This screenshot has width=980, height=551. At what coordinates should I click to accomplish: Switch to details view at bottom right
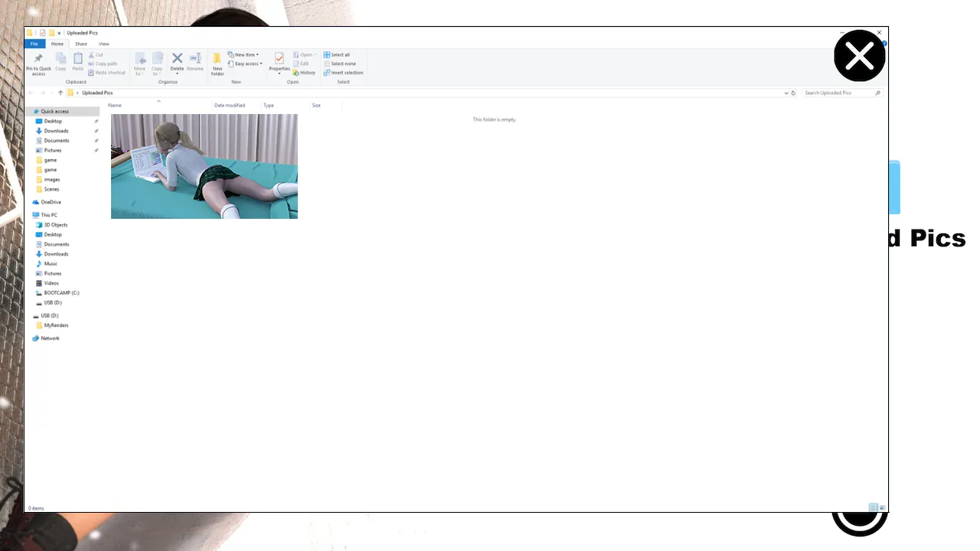point(873,508)
